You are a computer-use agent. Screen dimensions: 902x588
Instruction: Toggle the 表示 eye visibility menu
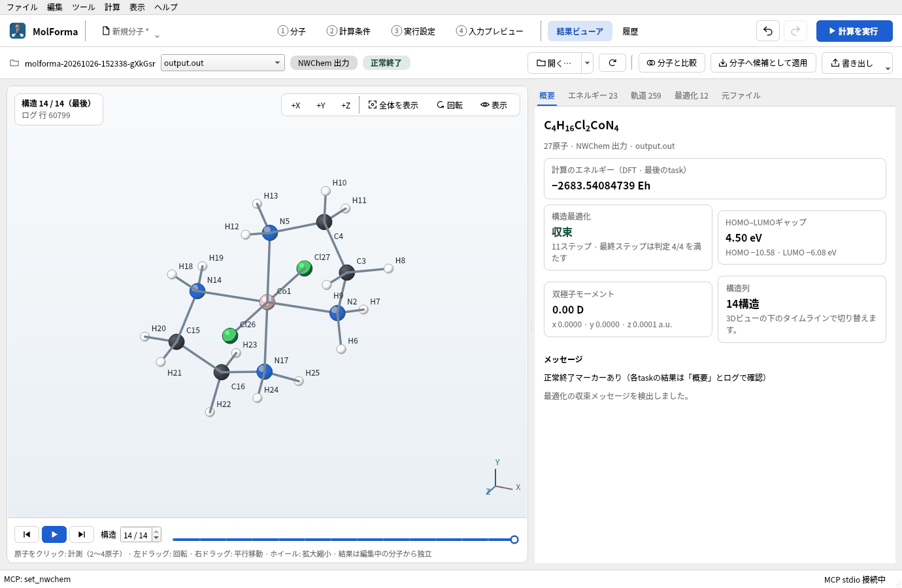(x=493, y=105)
